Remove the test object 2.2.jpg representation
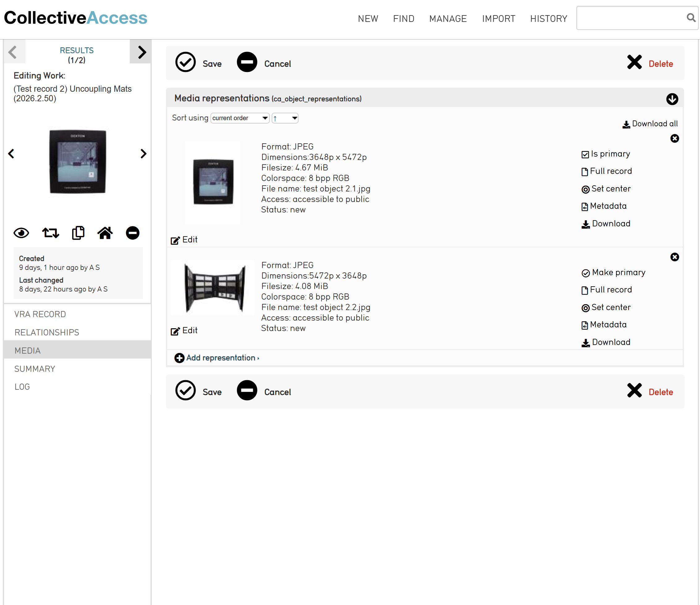700x605 pixels. (674, 257)
